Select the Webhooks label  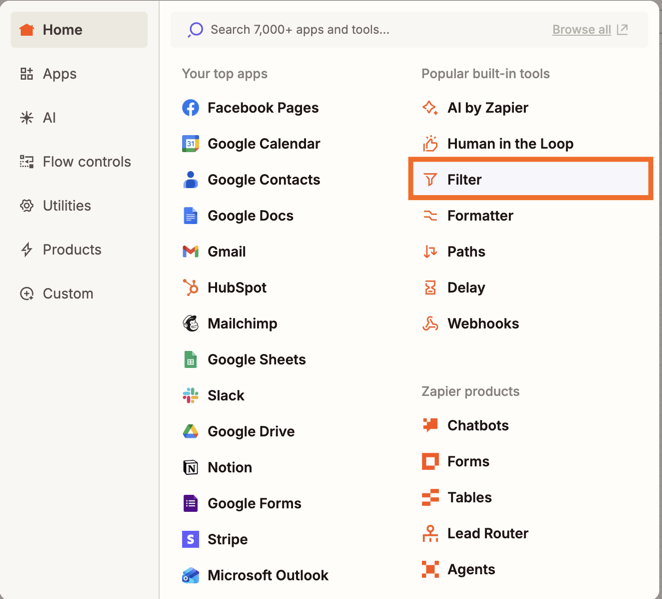pyautogui.click(x=483, y=323)
